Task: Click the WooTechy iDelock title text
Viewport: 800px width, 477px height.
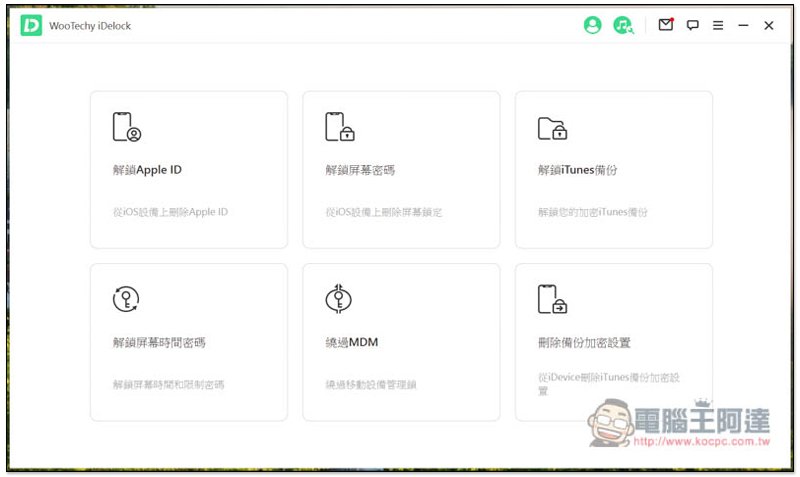Action: pyautogui.click(x=90, y=26)
